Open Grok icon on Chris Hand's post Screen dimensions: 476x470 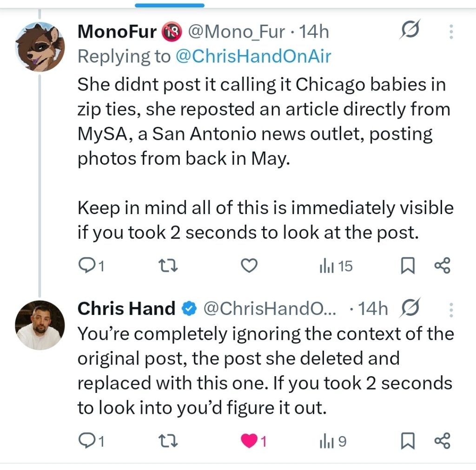point(410,308)
